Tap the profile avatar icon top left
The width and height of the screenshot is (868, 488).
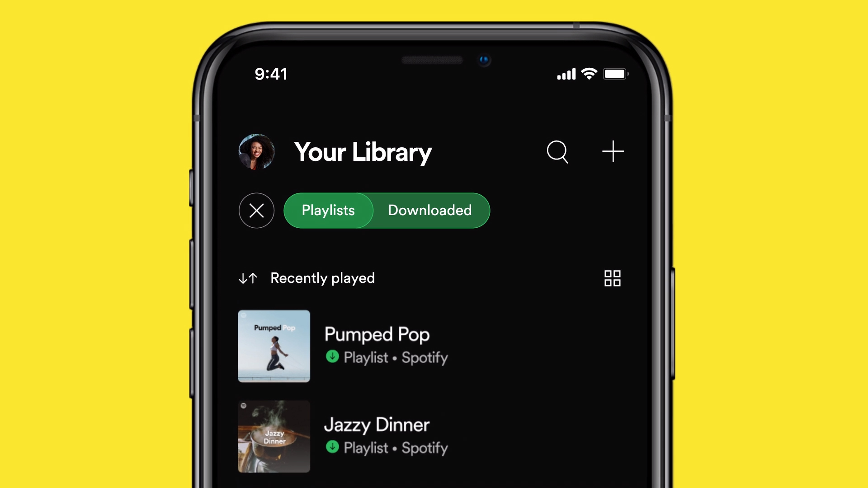(x=258, y=151)
